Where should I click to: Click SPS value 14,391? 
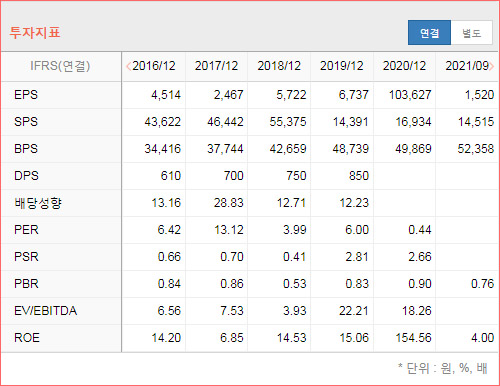(351, 122)
